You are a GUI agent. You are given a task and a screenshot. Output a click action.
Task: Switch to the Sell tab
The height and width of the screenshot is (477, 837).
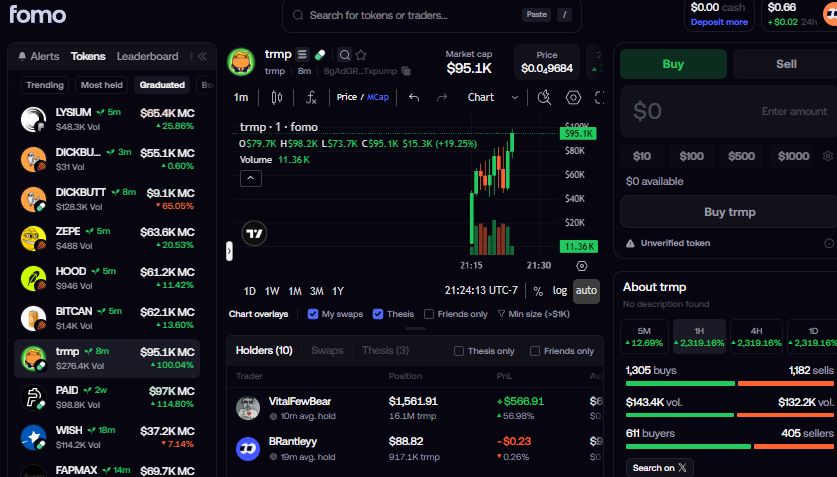(x=786, y=64)
